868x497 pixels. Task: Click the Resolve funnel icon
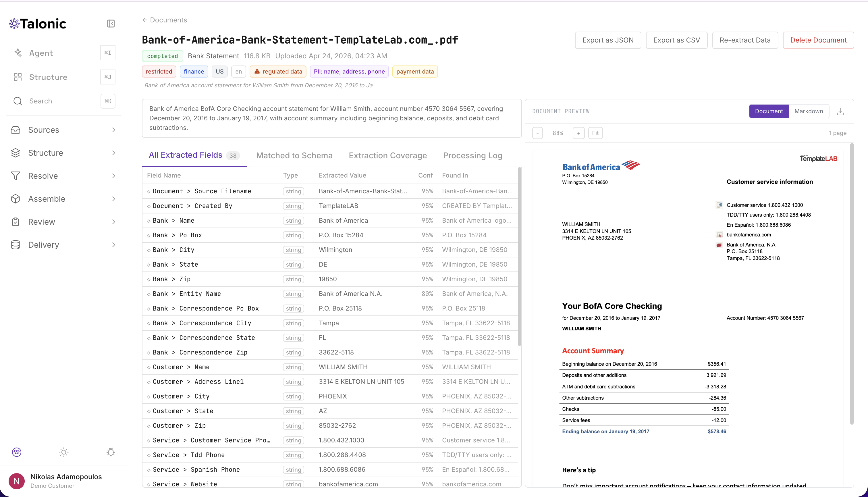point(15,176)
